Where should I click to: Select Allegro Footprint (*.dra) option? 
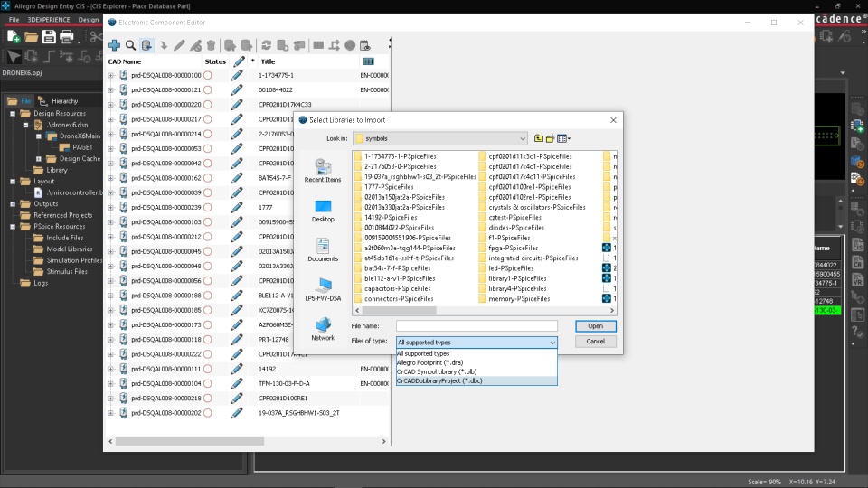(x=476, y=362)
